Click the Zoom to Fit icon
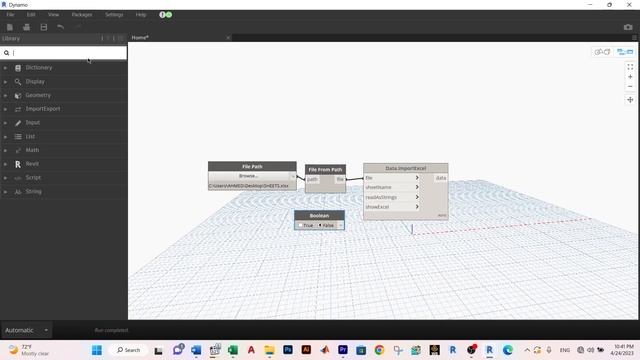Viewport: 640px width, 360px height. coord(630,67)
